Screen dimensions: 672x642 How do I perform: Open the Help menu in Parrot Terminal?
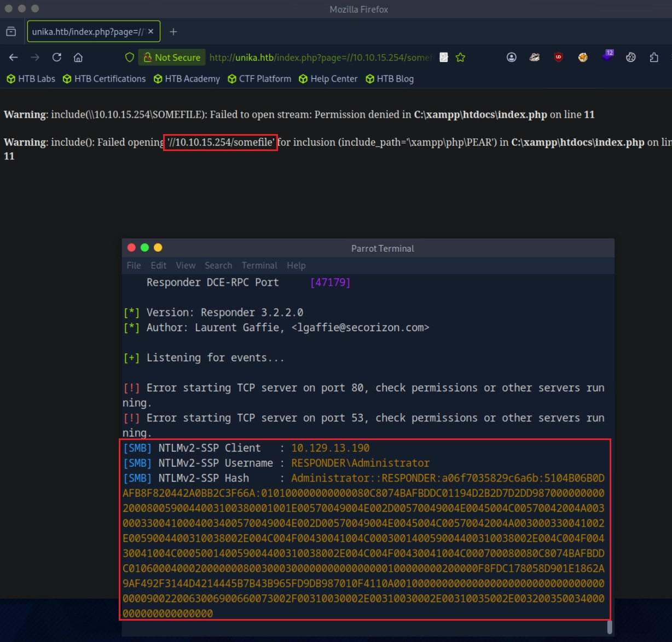pos(296,265)
